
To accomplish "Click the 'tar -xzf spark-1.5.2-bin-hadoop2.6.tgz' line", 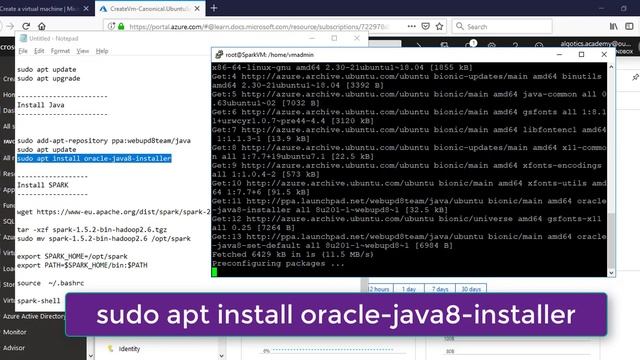I will (x=92, y=230).
